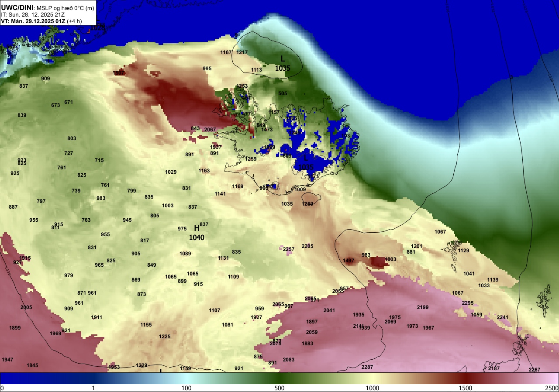Select the map value 2205

(x=307, y=246)
